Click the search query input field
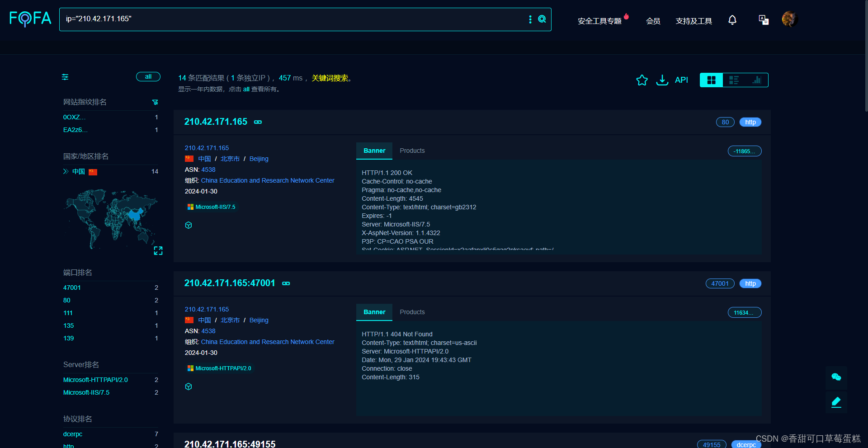This screenshot has height=448, width=868. coord(294,19)
